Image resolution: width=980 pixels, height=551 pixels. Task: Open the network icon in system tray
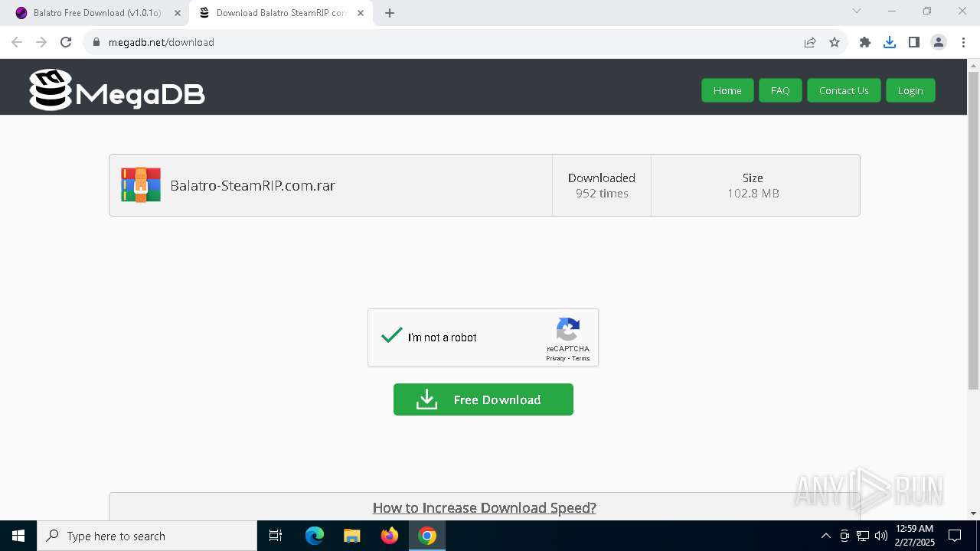click(863, 536)
